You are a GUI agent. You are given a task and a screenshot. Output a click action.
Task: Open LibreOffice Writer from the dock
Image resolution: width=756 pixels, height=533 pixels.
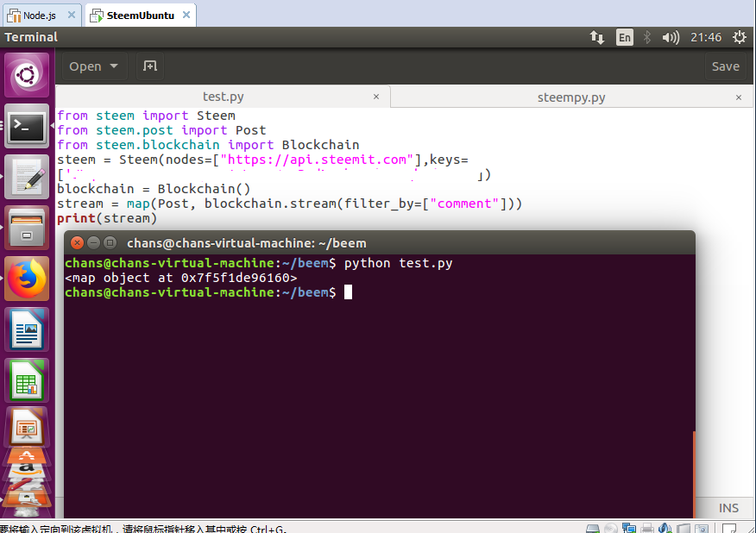[27, 330]
